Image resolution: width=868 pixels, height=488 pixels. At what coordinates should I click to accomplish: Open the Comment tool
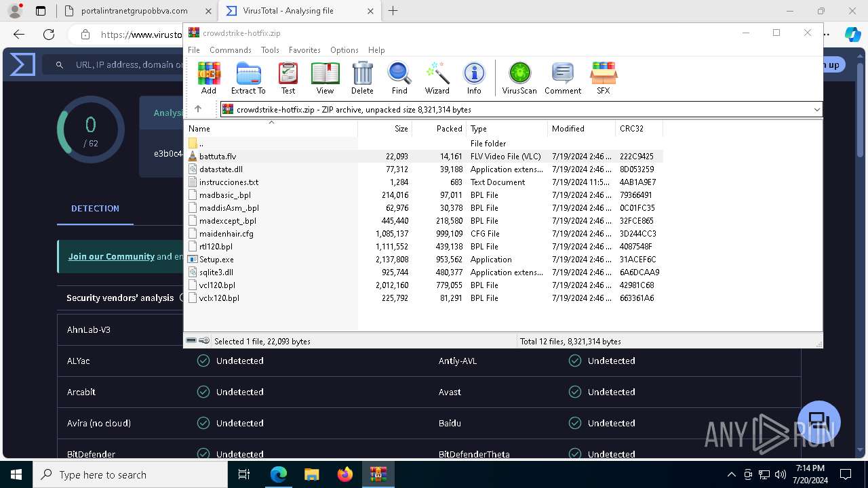(x=563, y=78)
